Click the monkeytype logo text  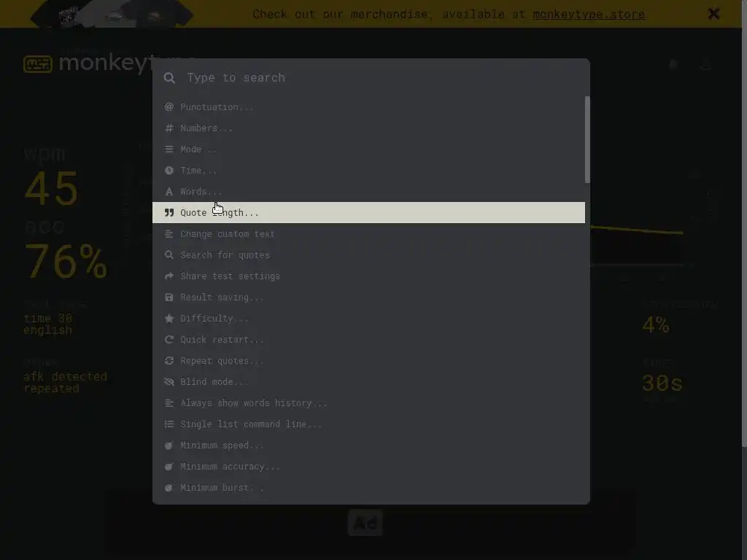click(x=105, y=63)
